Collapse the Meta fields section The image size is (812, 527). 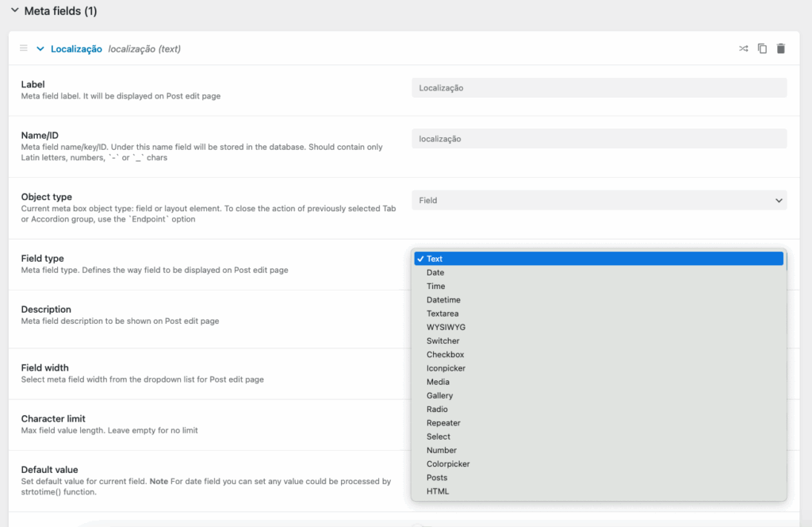click(x=14, y=11)
